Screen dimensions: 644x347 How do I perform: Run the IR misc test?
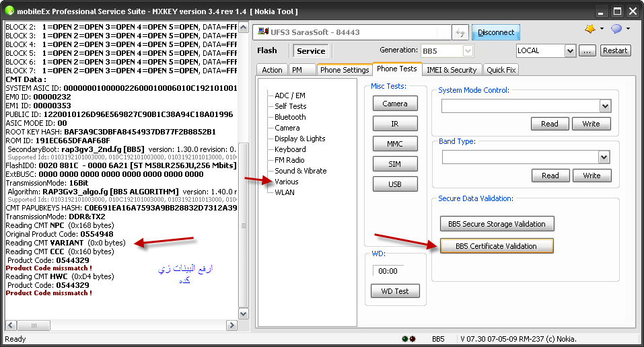(x=395, y=124)
